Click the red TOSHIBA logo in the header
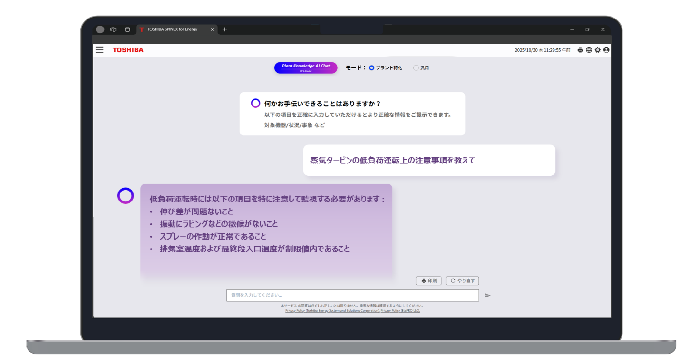The width and height of the screenshot is (700, 364). (128, 50)
